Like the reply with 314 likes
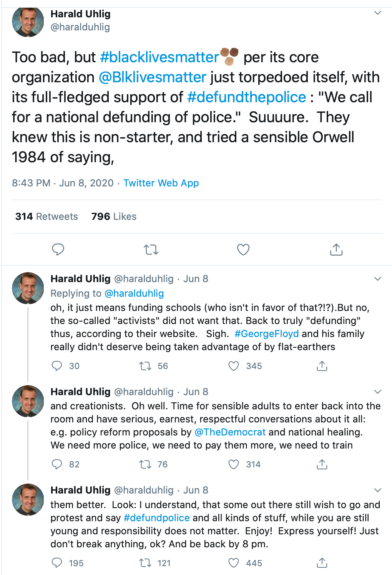Image resolution: width=392 pixels, height=575 pixels. [x=234, y=464]
